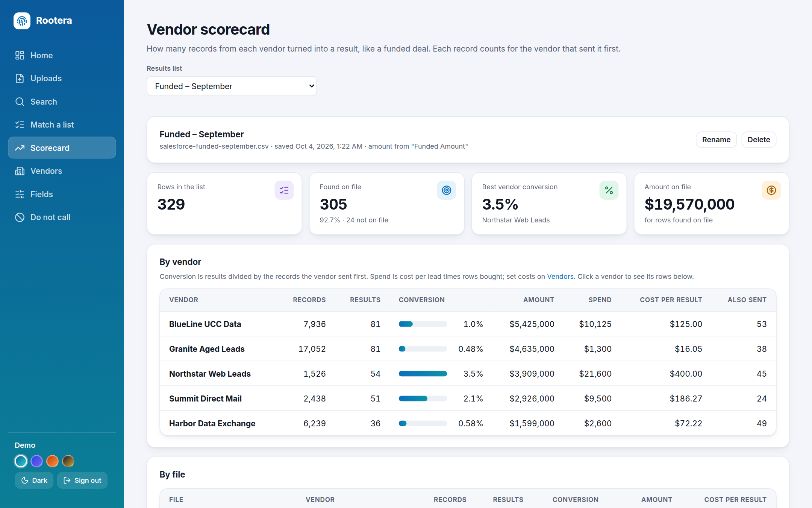Select the Harbor Data Exchange vendor row
Screen dimensions: 812x508
click(468, 423)
